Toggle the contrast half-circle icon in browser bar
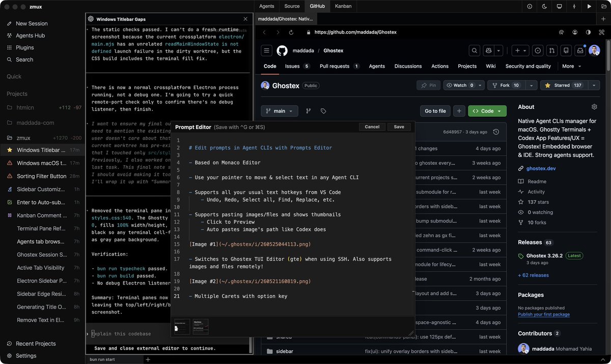This screenshot has height=364, width=611. coord(588,32)
